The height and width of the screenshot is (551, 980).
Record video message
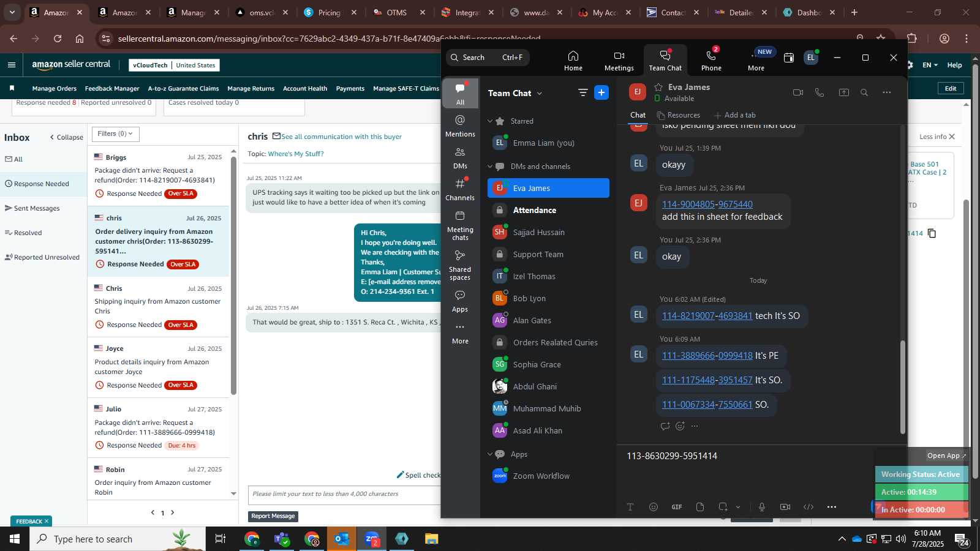click(x=785, y=507)
